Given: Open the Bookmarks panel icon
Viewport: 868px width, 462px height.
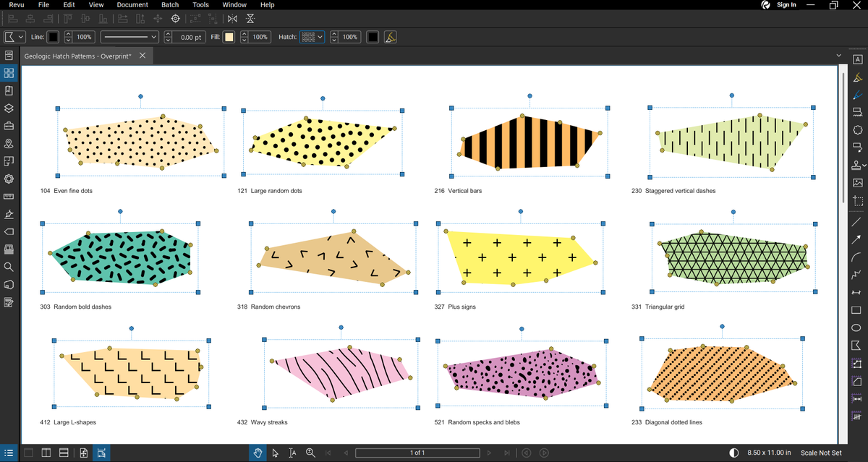Looking at the screenshot, I should [9, 91].
